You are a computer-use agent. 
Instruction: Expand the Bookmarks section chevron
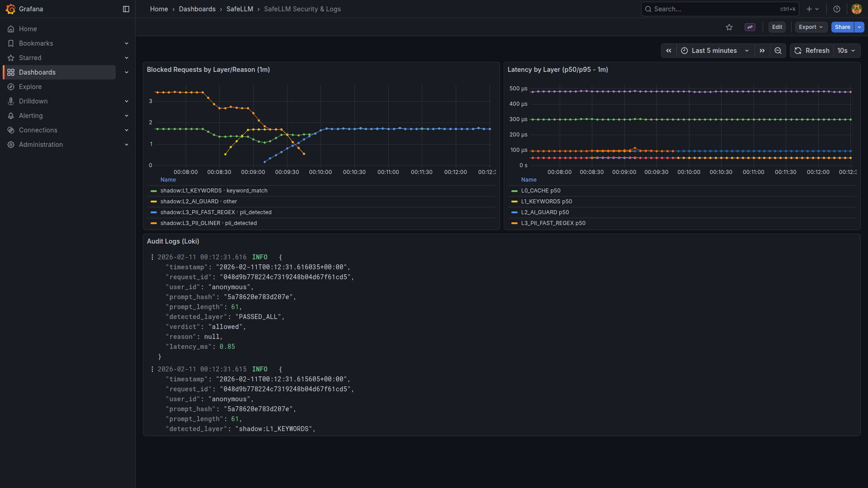(x=127, y=43)
